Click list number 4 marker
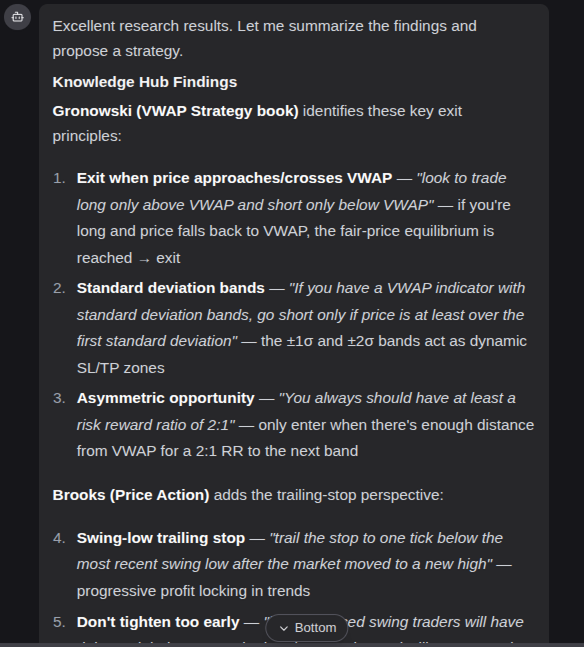Screen dimensions: 584x647 pos(59,538)
